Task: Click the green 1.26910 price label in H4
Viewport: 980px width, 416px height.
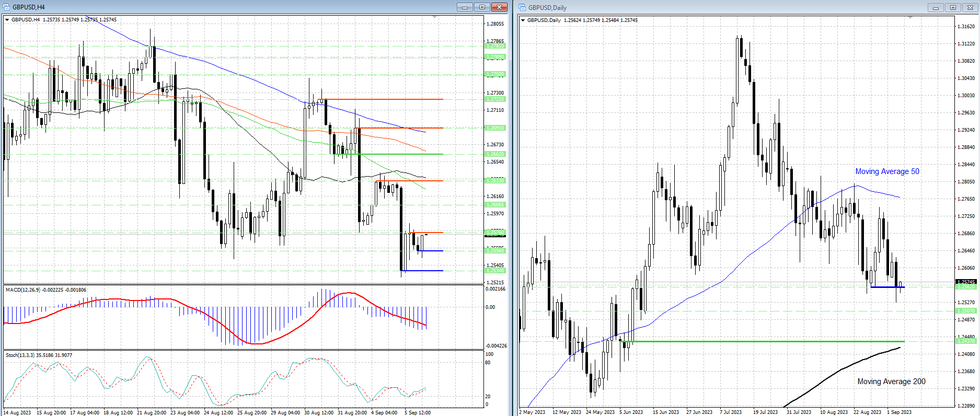Action: click(495, 128)
